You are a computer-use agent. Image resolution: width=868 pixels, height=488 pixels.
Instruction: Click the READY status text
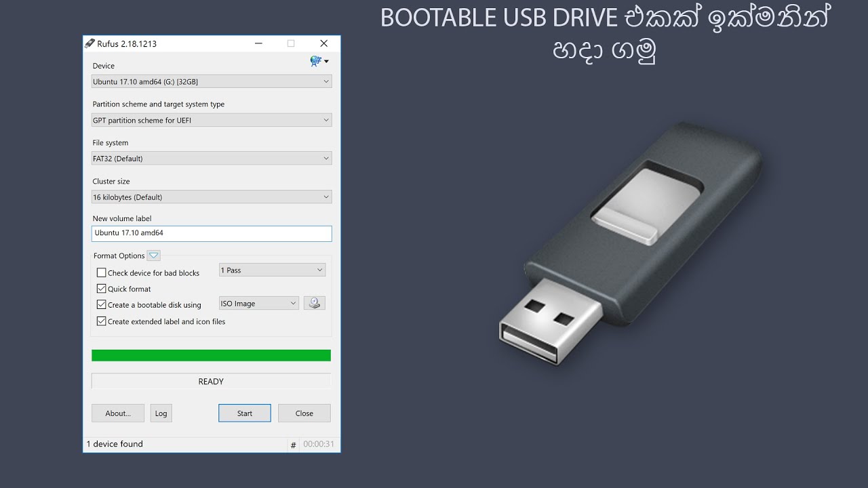(211, 382)
